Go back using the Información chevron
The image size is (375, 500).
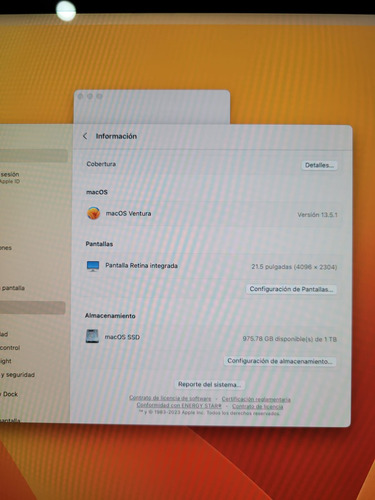pyautogui.click(x=85, y=136)
